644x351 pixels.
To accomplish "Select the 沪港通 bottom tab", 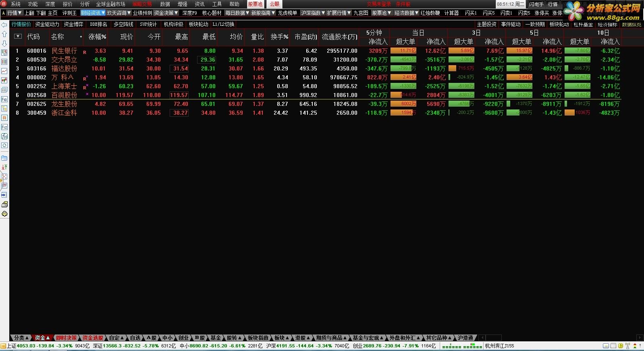I will (465, 338).
